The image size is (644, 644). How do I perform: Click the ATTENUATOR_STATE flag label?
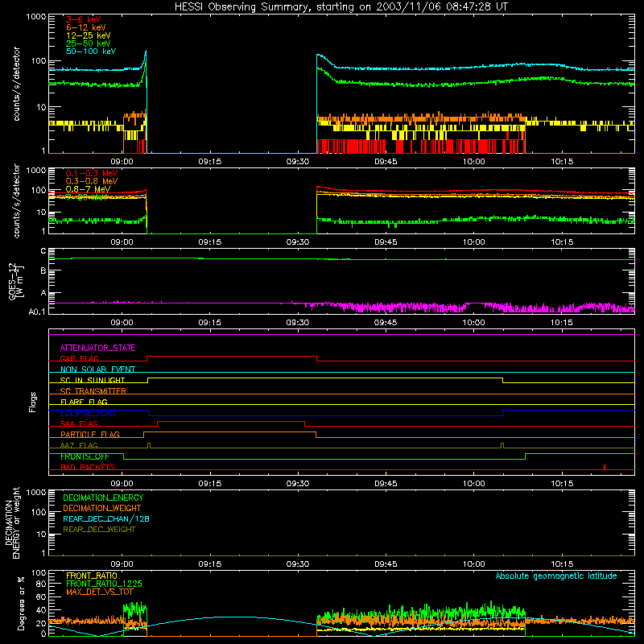pos(97,349)
